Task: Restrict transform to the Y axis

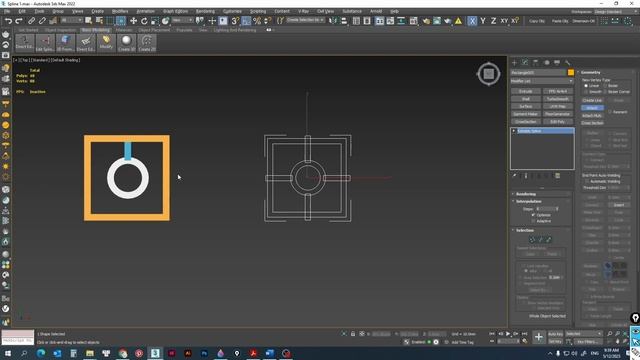Action: click(483, 20)
